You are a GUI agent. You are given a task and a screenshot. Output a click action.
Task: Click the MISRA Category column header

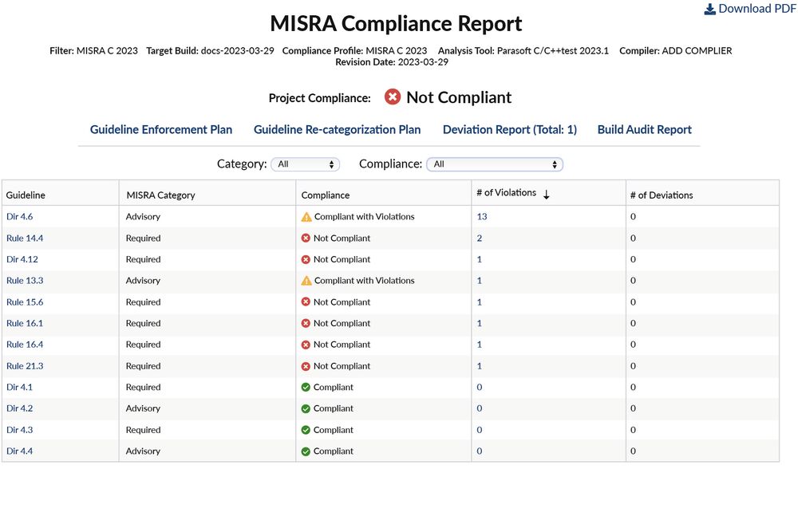[160, 195]
